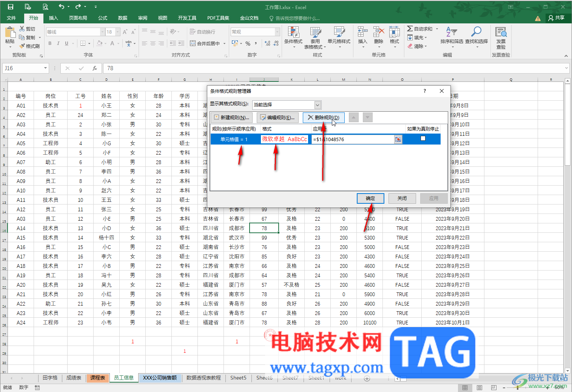Open the insert function fx dialog
Screen dimensions: 572x392
tap(95, 68)
